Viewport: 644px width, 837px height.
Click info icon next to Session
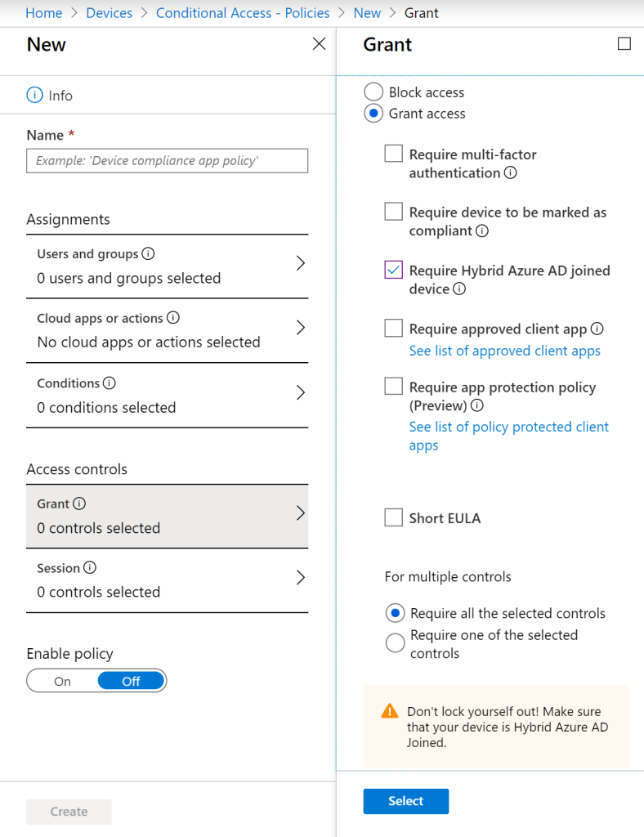click(90, 568)
